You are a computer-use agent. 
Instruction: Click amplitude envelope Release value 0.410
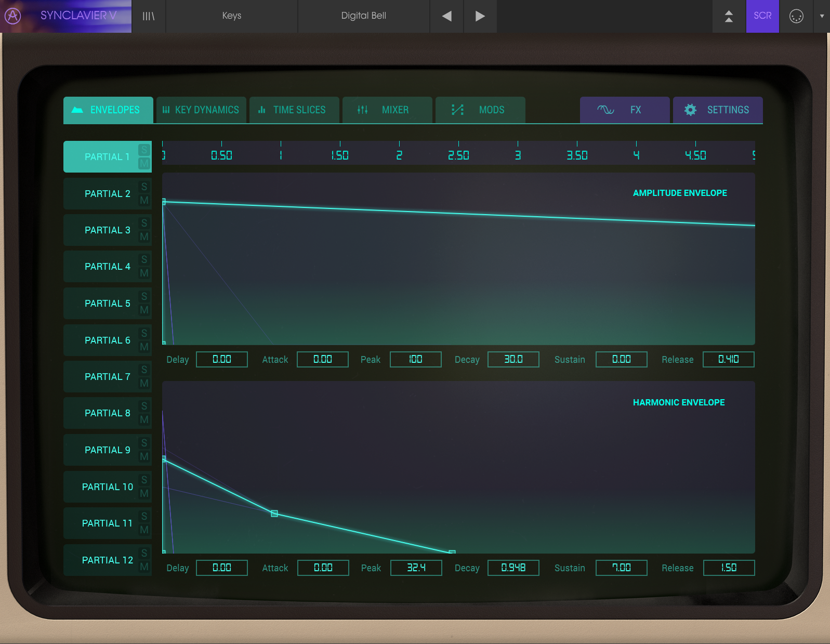click(729, 359)
